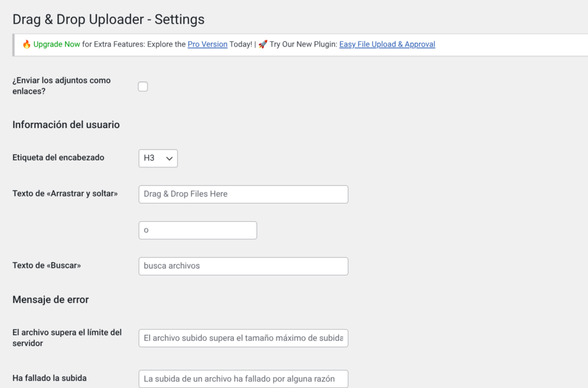Open the H3 heading tag dropdown
The width and height of the screenshot is (588, 388).
(158, 158)
